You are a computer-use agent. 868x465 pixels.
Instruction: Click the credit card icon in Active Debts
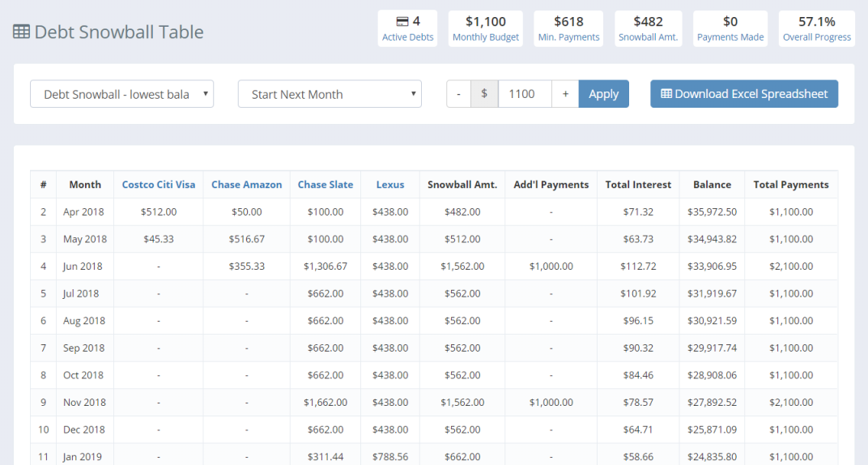pyautogui.click(x=402, y=22)
